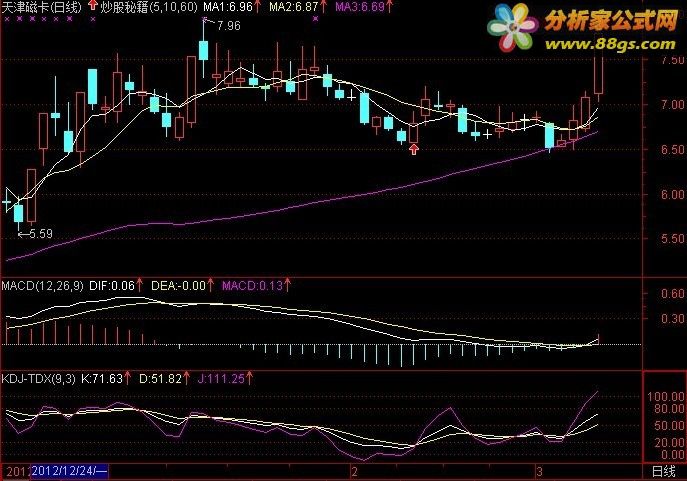
Task: Click the cyan candle marked 5.59 low
Action: (18, 213)
